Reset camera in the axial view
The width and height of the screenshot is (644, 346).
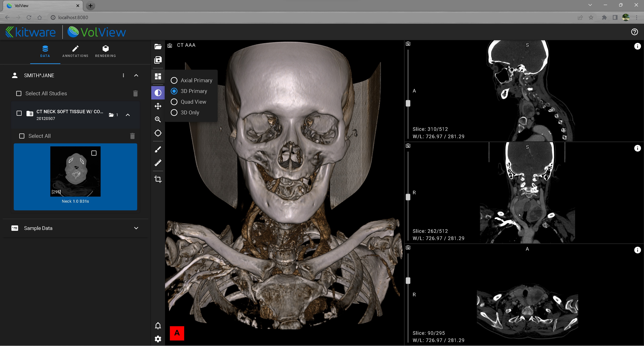pos(408,247)
